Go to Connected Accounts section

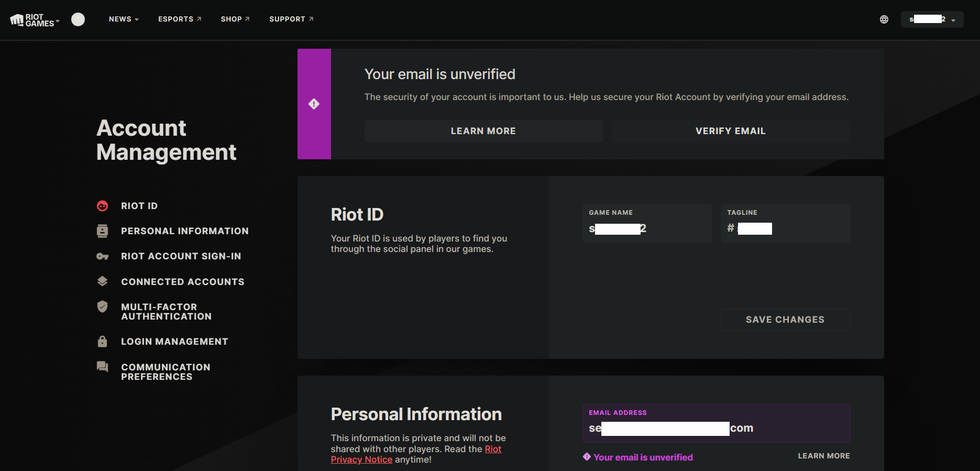pos(183,282)
